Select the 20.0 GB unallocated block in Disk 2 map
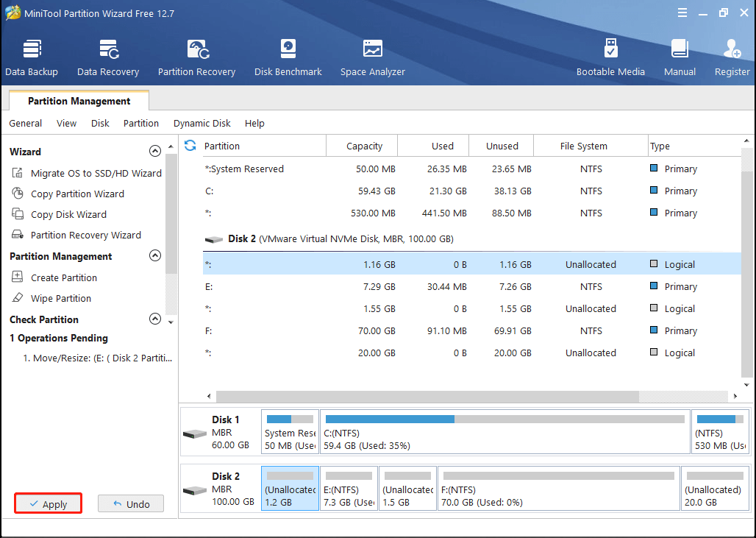Image resolution: width=756 pixels, height=538 pixels. click(x=716, y=488)
